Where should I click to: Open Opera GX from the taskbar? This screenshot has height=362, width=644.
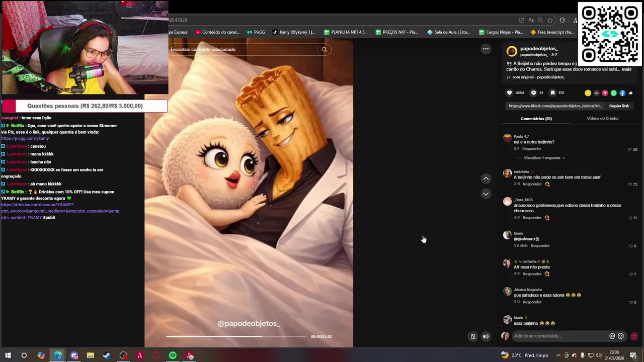156,355
